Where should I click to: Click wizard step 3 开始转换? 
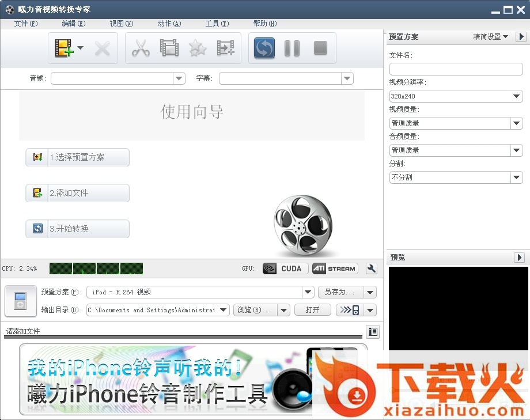click(x=77, y=229)
